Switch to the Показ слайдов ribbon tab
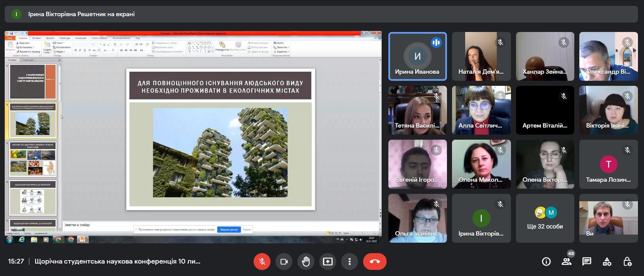The height and width of the screenshot is (276, 644). click(x=99, y=38)
